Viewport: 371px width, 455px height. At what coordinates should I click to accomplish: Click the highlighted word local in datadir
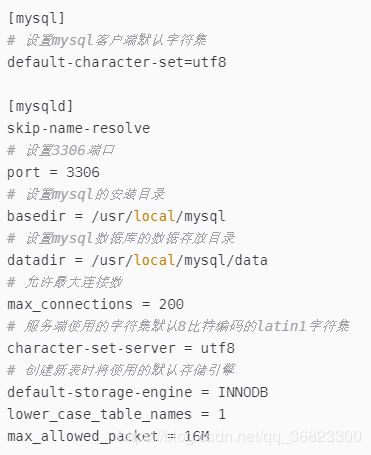pos(154,260)
